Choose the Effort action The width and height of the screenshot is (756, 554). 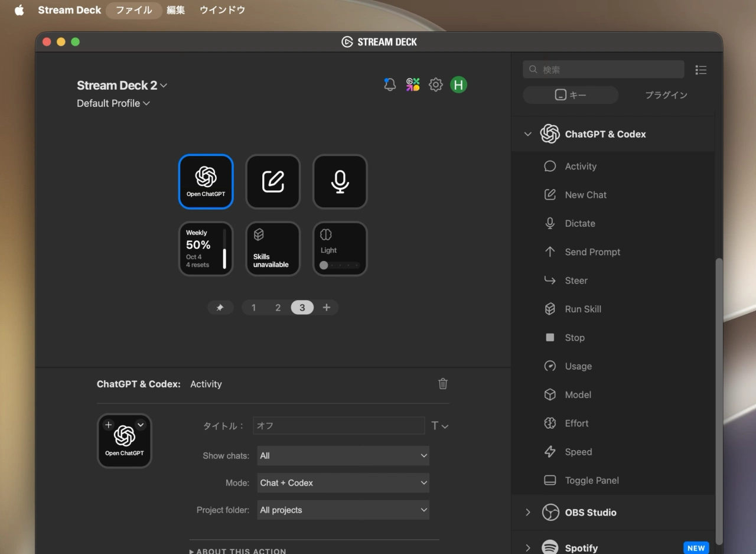point(613,423)
